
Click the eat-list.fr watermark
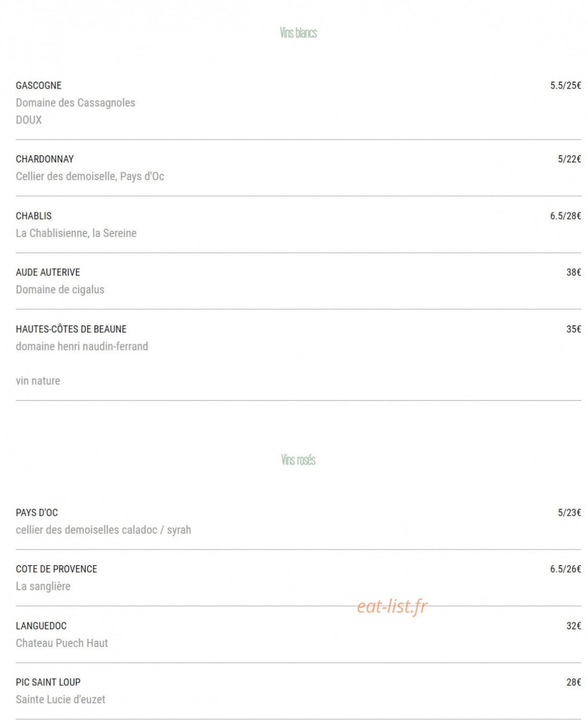[392, 607]
